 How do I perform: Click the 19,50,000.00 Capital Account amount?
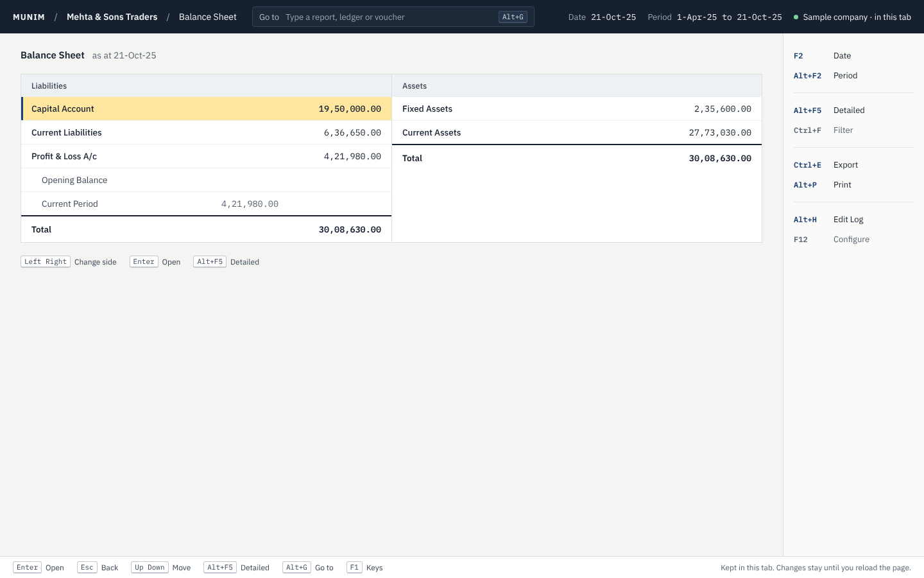(x=350, y=109)
